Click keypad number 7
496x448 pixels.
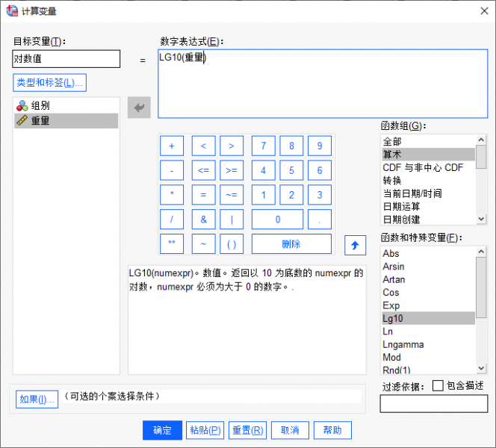[x=264, y=146]
